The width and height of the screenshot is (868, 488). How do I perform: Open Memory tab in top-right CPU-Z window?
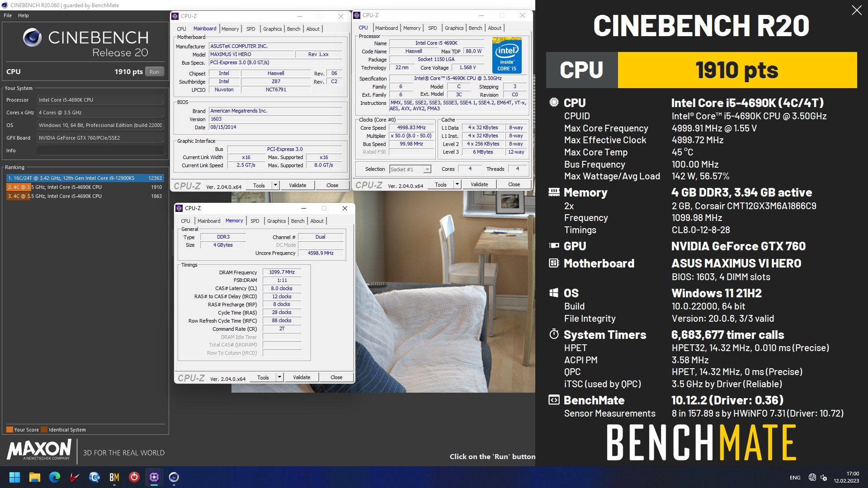(x=412, y=28)
